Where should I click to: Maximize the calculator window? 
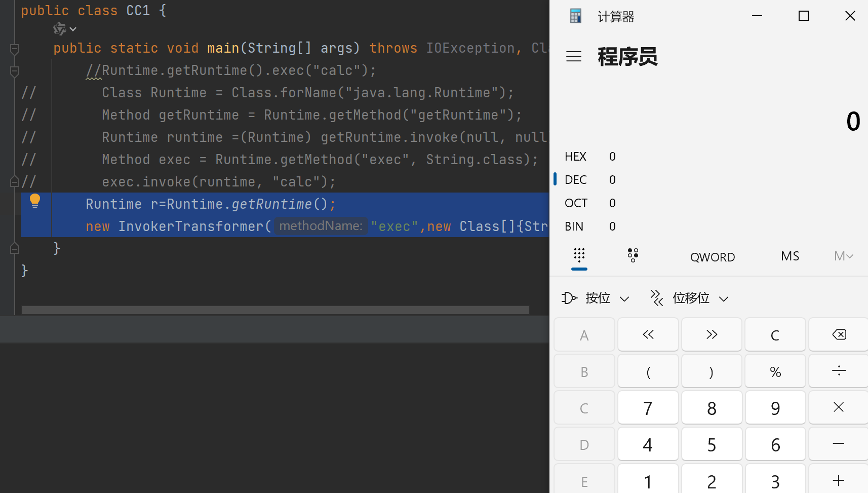pyautogui.click(x=804, y=16)
